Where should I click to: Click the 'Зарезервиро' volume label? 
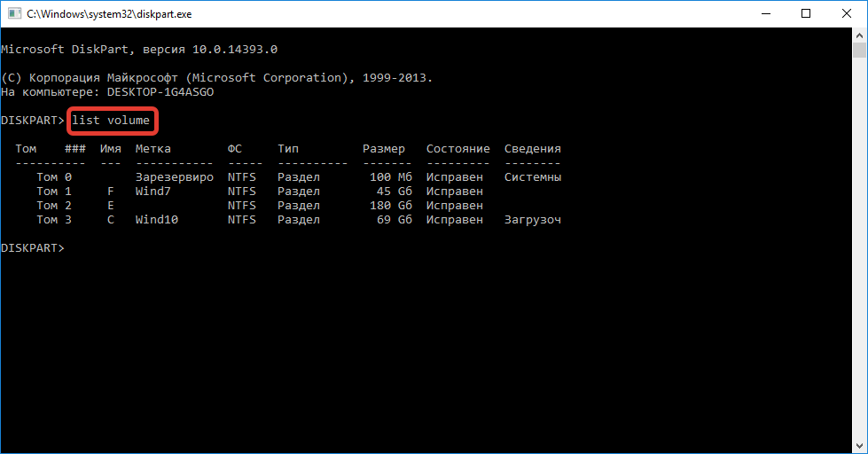[175, 177]
